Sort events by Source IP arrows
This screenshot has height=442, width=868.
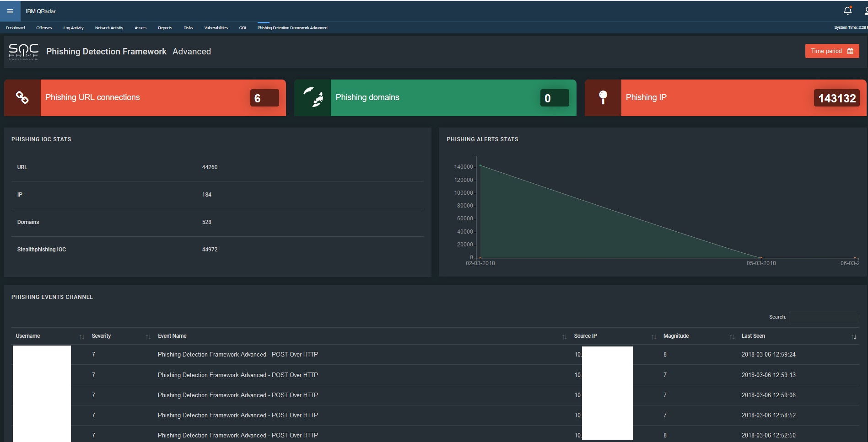tap(653, 337)
